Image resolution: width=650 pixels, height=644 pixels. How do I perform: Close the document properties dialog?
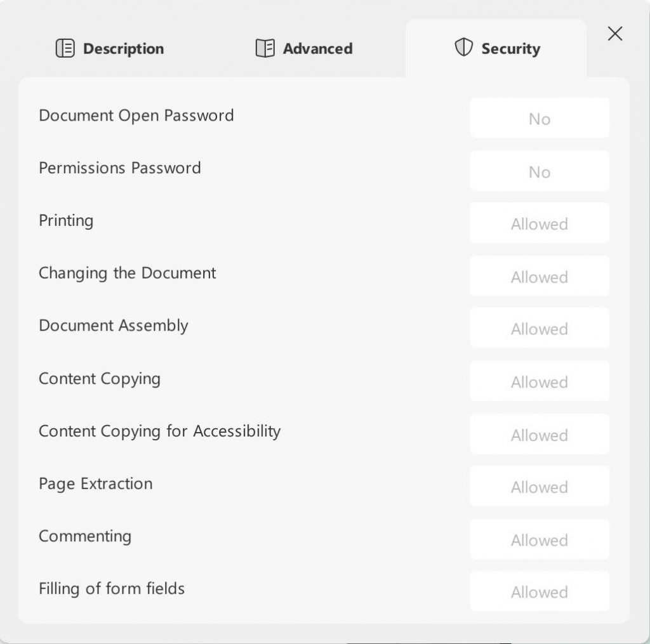coord(614,34)
